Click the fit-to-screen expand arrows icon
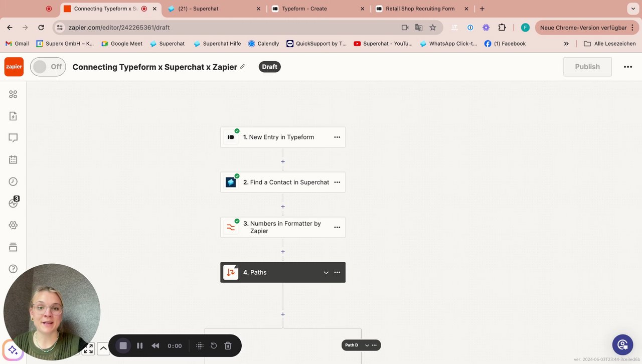 [x=89, y=349]
